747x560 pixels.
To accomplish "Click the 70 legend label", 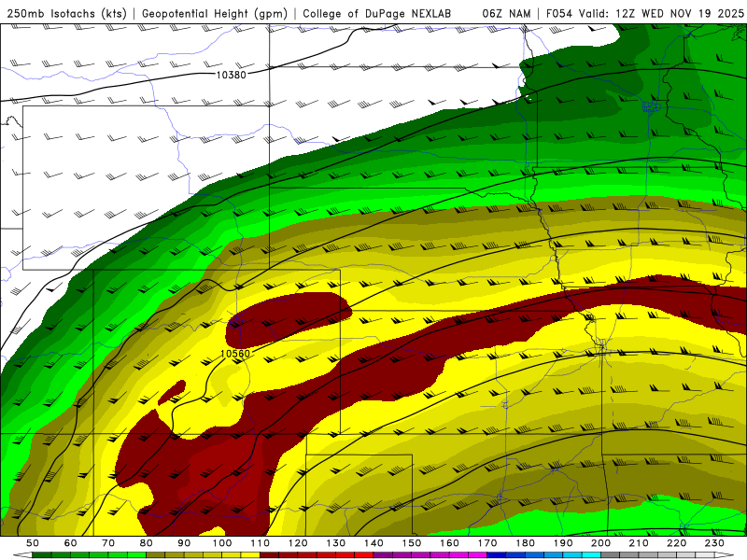I will pyautogui.click(x=108, y=543).
